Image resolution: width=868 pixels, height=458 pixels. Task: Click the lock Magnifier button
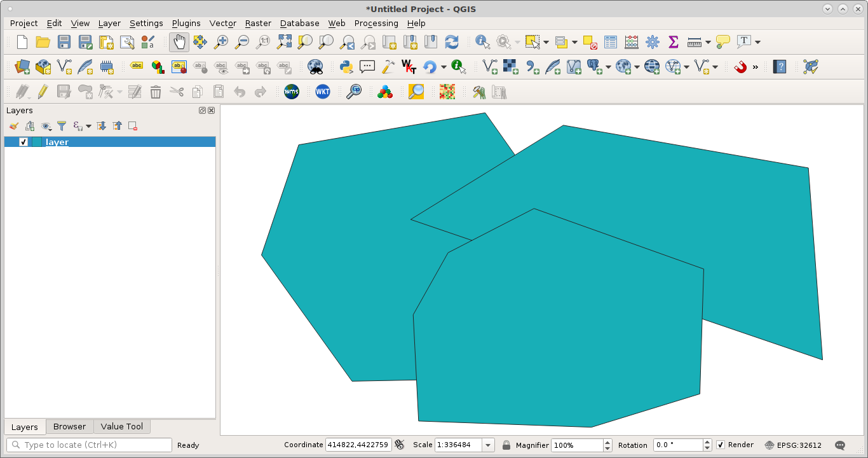coord(506,445)
